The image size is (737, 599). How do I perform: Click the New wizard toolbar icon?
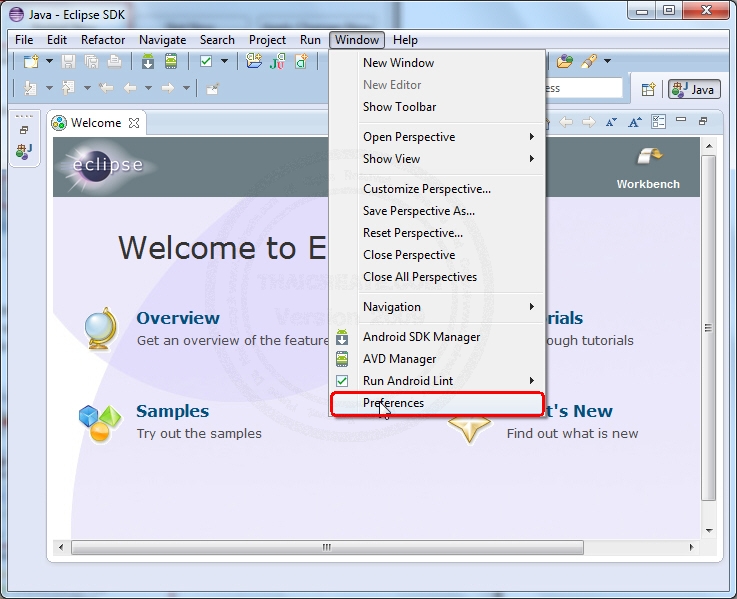click(x=31, y=61)
